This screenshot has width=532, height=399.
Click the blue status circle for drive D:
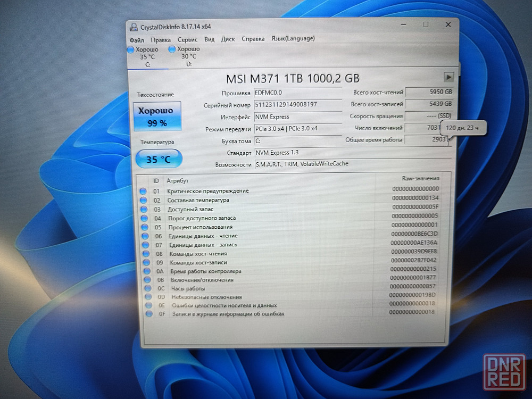[172, 49]
